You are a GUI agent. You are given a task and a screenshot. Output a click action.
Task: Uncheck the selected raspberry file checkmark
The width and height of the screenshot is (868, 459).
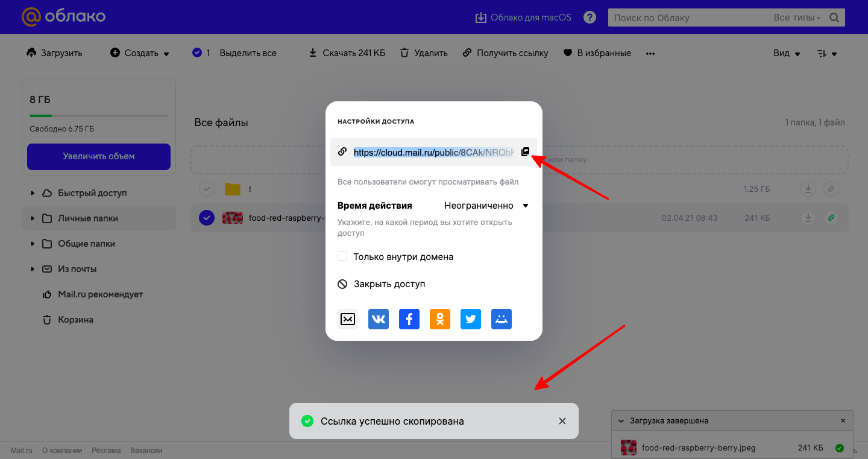207,218
